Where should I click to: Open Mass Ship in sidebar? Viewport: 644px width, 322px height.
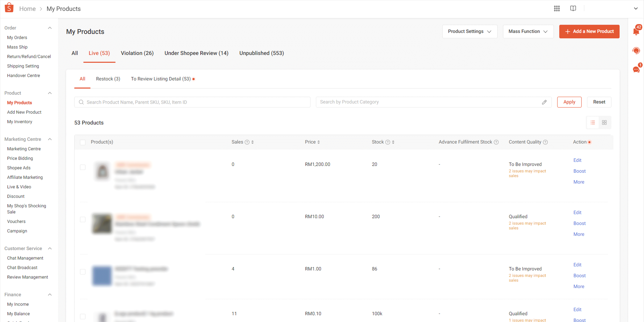coord(17,47)
